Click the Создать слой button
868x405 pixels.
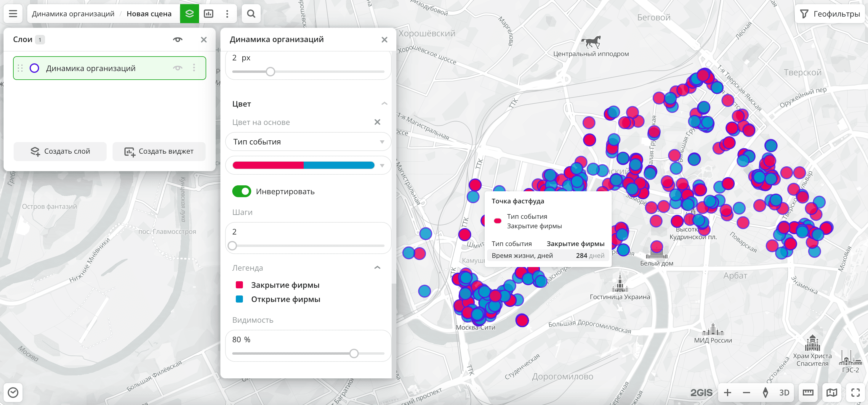(60, 151)
